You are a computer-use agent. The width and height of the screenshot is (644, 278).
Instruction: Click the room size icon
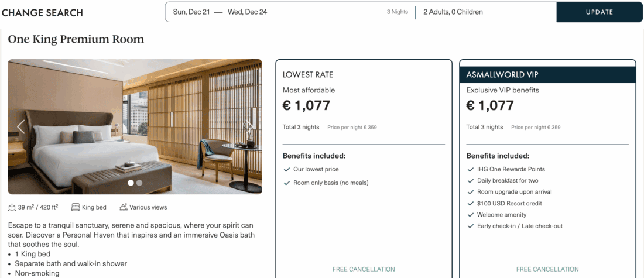12,207
